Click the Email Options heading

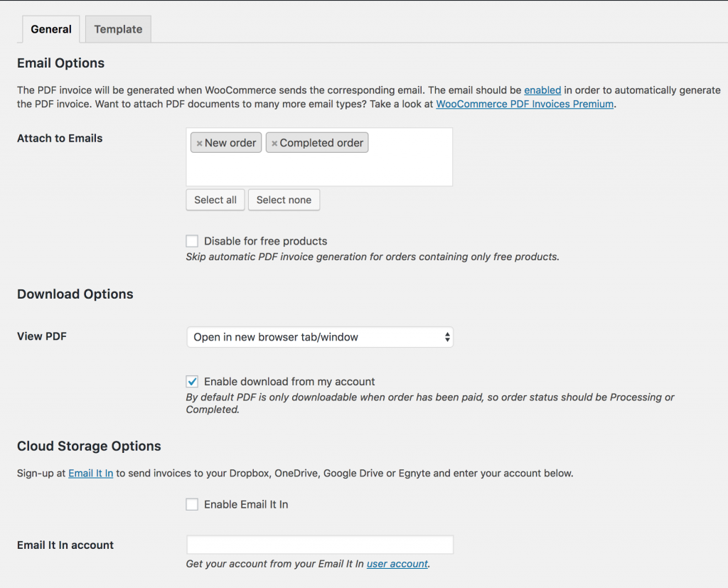[61, 63]
